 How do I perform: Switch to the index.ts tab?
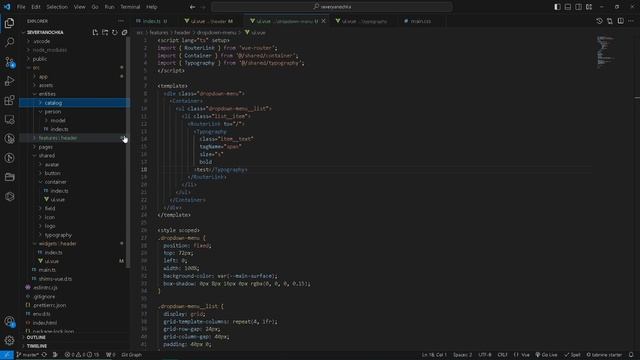coord(153,21)
